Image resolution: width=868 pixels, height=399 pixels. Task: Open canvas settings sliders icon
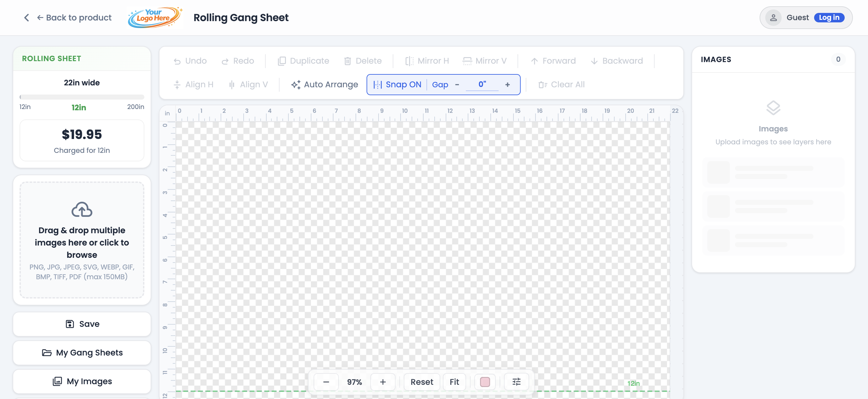point(516,382)
